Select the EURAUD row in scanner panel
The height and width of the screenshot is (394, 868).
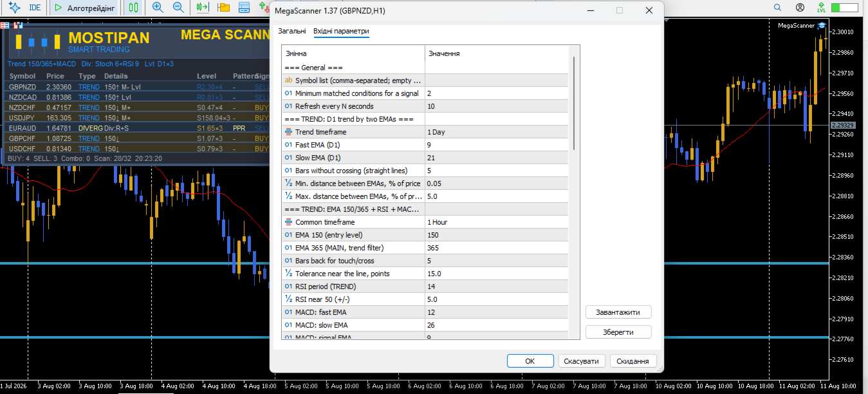point(136,128)
